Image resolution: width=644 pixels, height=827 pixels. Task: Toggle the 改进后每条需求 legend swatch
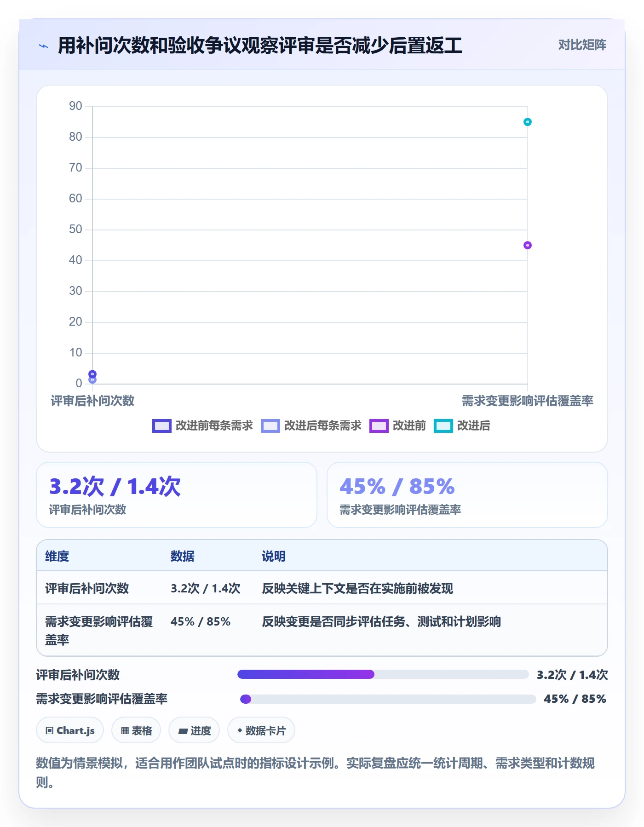coord(270,426)
